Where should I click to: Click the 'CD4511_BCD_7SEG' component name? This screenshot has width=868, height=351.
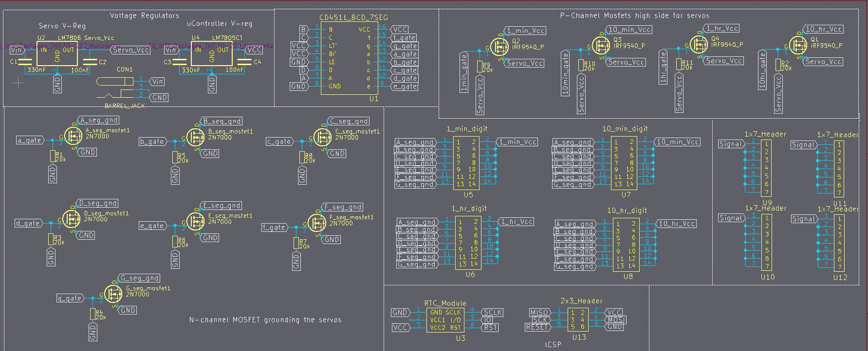pos(354,18)
